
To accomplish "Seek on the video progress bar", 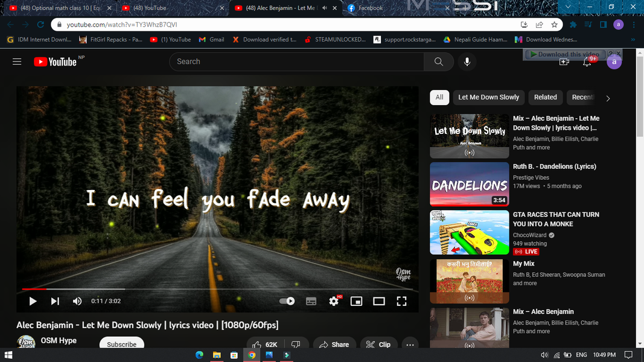I will (x=218, y=289).
